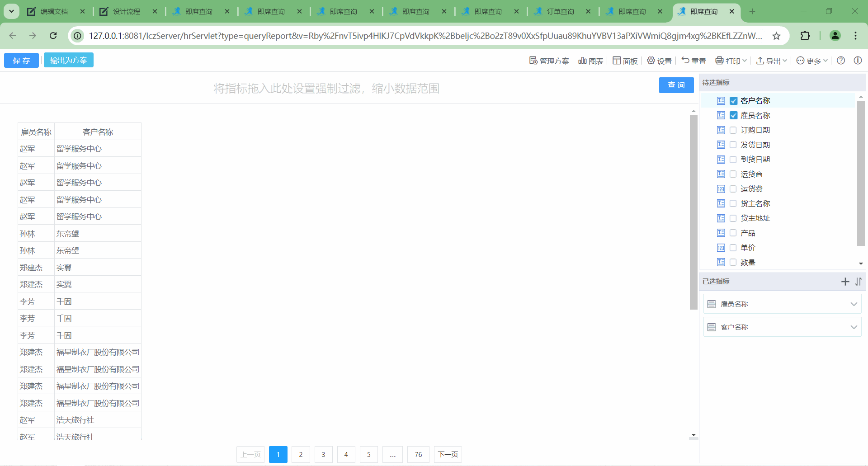The height and width of the screenshot is (466, 868).
Task: Open the 管理方案 scheme manager
Action: point(549,61)
